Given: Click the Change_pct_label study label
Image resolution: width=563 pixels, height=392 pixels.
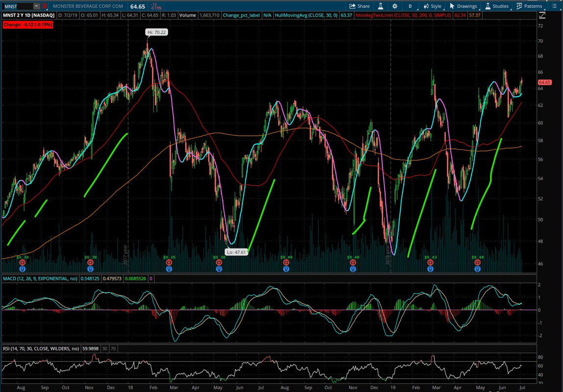Looking at the screenshot, I should point(241,16).
